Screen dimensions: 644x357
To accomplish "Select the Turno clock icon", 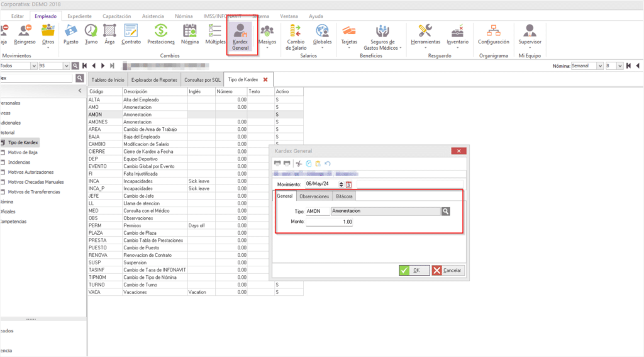I will pos(91,34).
